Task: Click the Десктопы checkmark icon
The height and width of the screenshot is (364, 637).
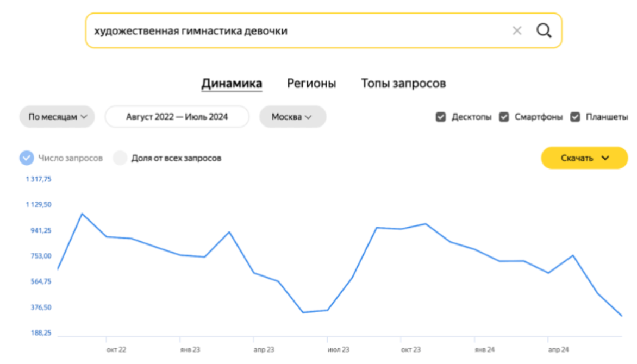Action: coord(440,116)
